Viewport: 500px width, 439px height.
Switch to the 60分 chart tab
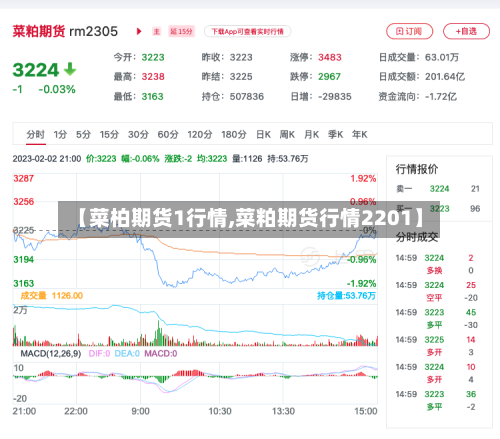coord(168,135)
